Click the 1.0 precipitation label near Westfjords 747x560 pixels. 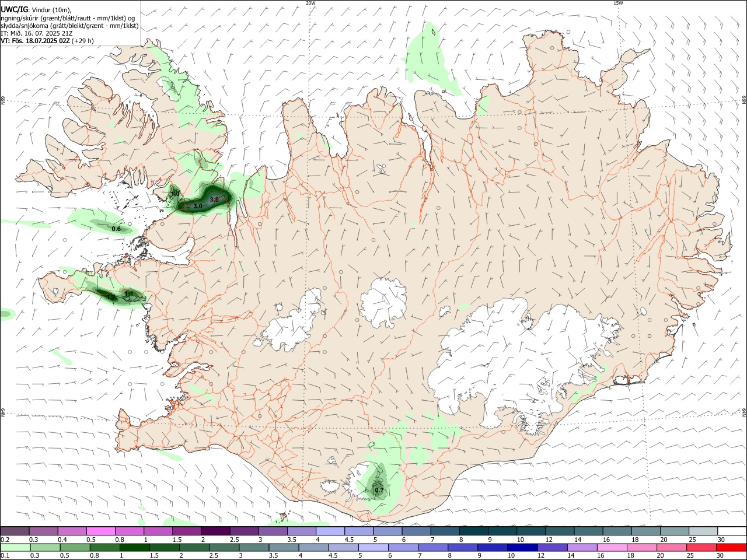tap(175, 194)
